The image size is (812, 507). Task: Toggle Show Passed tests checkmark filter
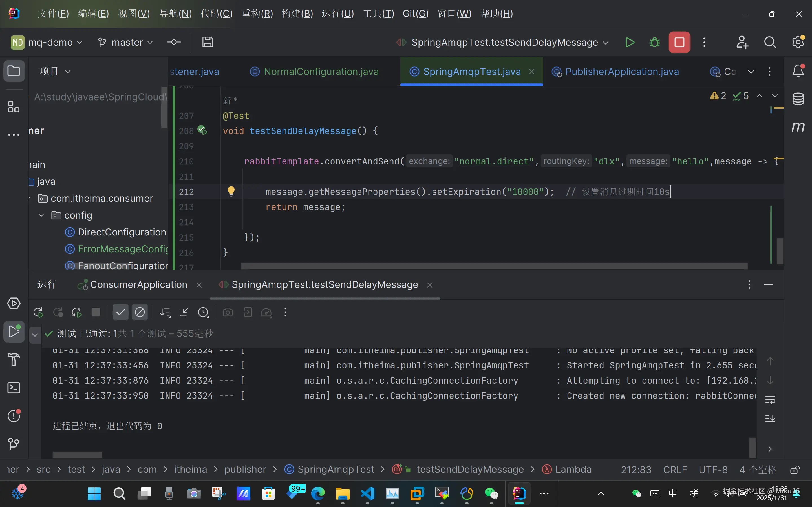pyautogui.click(x=120, y=313)
